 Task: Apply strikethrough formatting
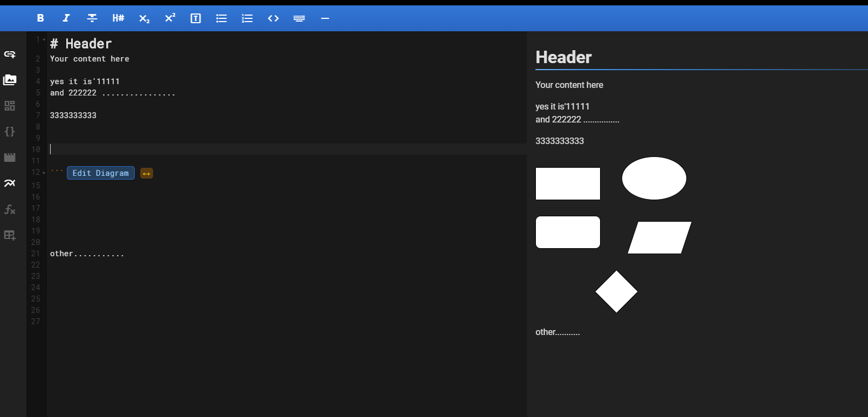pos(92,18)
